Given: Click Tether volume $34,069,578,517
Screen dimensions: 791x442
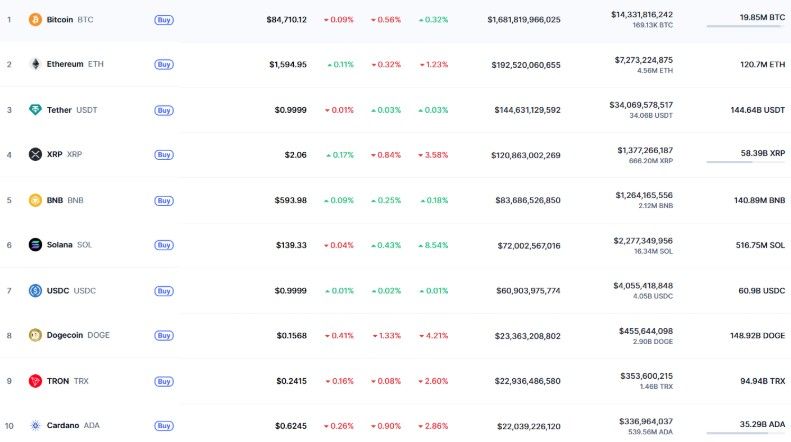Looking at the screenshot, I should click(641, 105).
